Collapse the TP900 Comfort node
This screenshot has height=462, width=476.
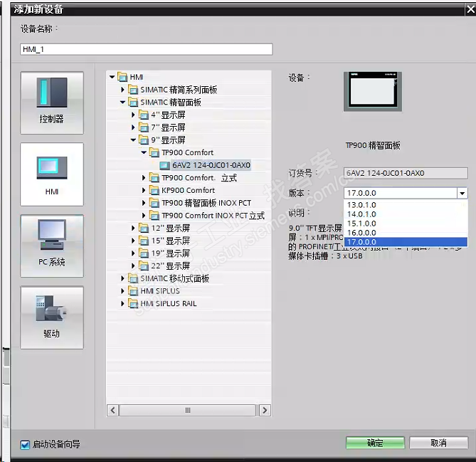(x=144, y=152)
